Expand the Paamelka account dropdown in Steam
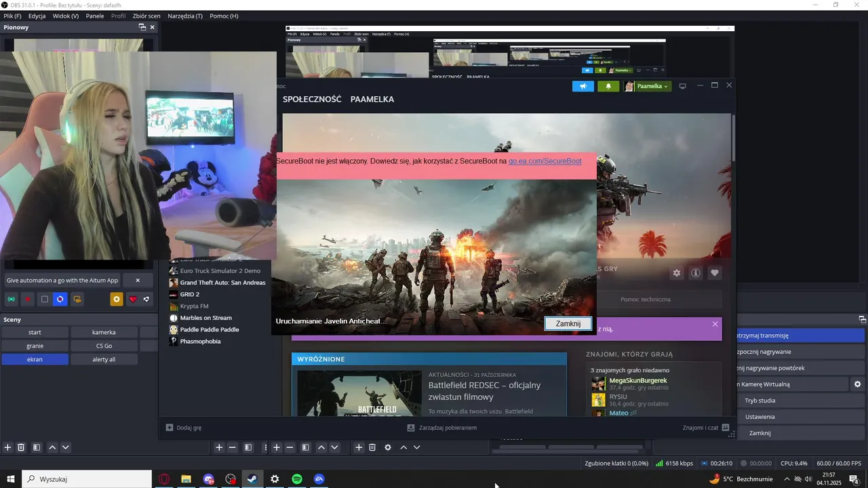868x488 pixels. tap(647, 86)
